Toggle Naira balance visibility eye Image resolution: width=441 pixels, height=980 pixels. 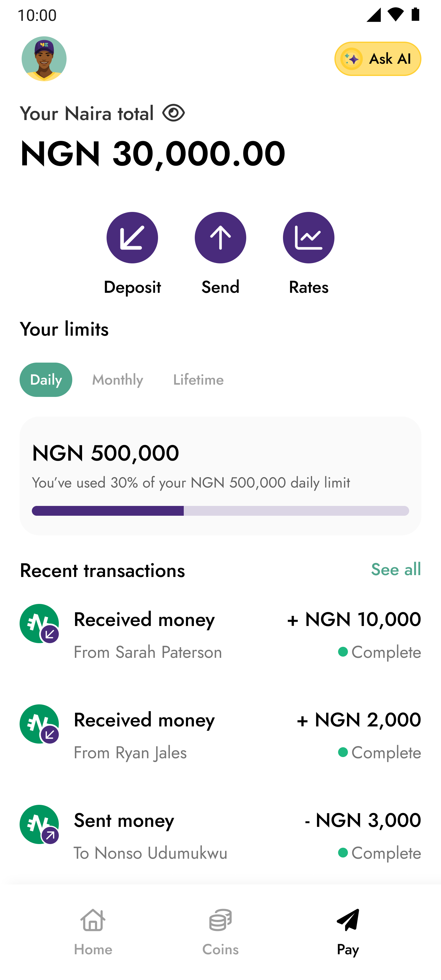pos(174,113)
